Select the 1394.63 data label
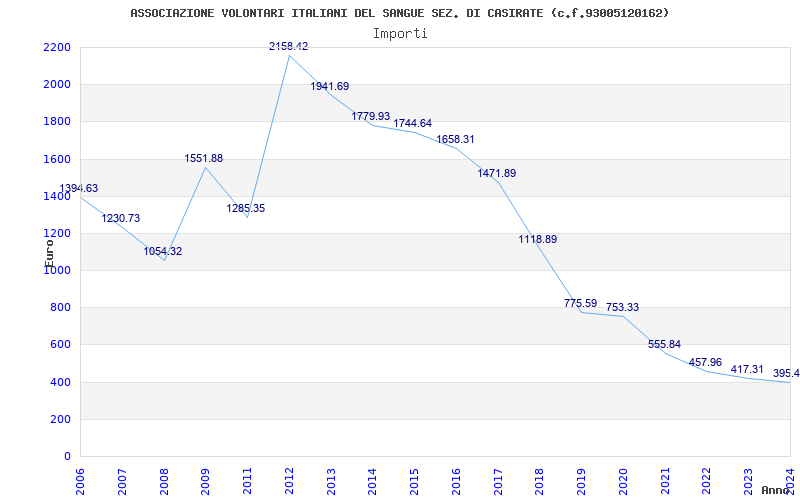 click(x=79, y=188)
